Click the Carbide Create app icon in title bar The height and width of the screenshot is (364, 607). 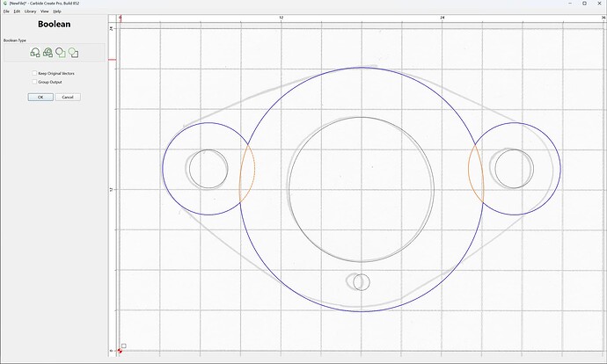coord(5,4)
